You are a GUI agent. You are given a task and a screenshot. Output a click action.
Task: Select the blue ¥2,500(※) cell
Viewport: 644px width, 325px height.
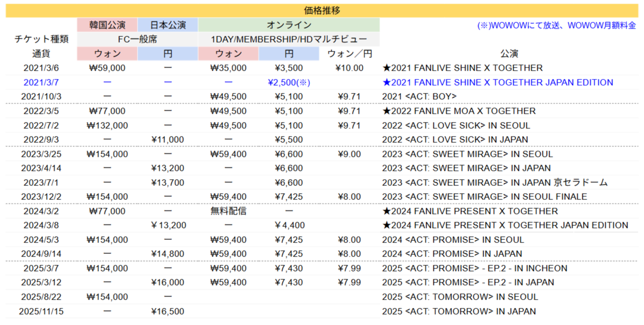tap(289, 82)
